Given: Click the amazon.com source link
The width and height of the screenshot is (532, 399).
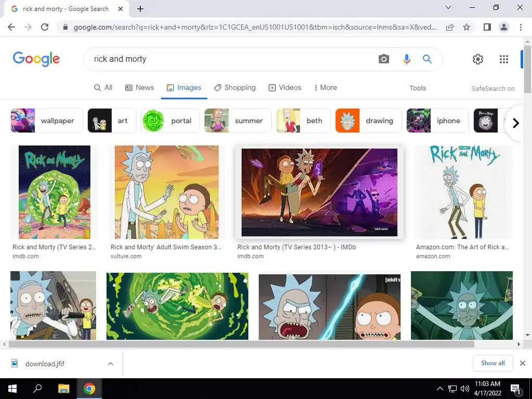Looking at the screenshot, I should [433, 256].
